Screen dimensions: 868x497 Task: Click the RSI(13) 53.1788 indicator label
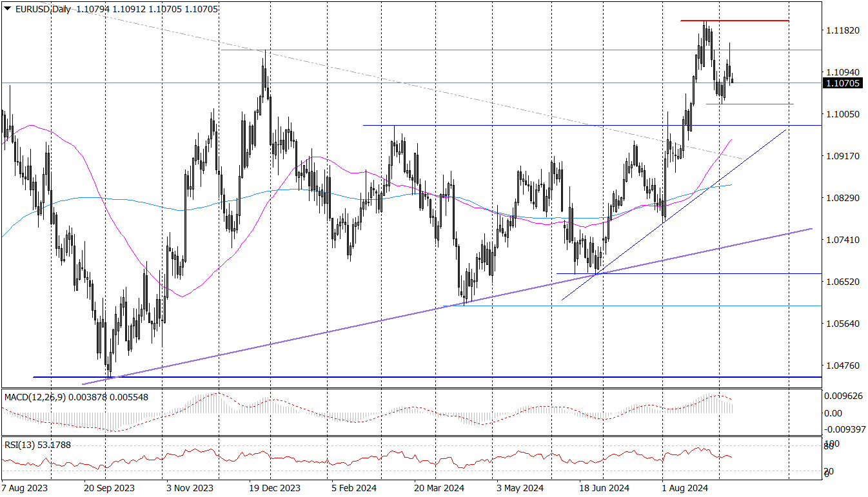point(37,444)
